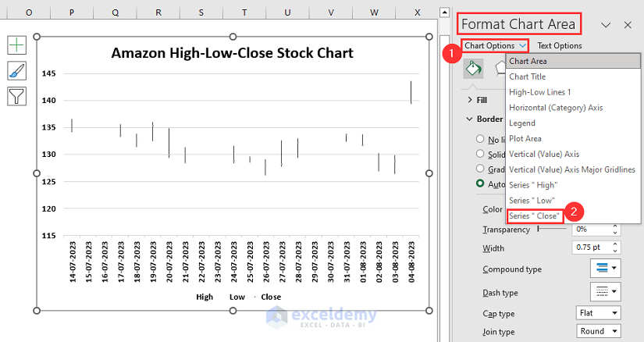Viewport: 644px width, 342px height.
Task: Increase the Width with the up spinner
Action: (x=615, y=244)
